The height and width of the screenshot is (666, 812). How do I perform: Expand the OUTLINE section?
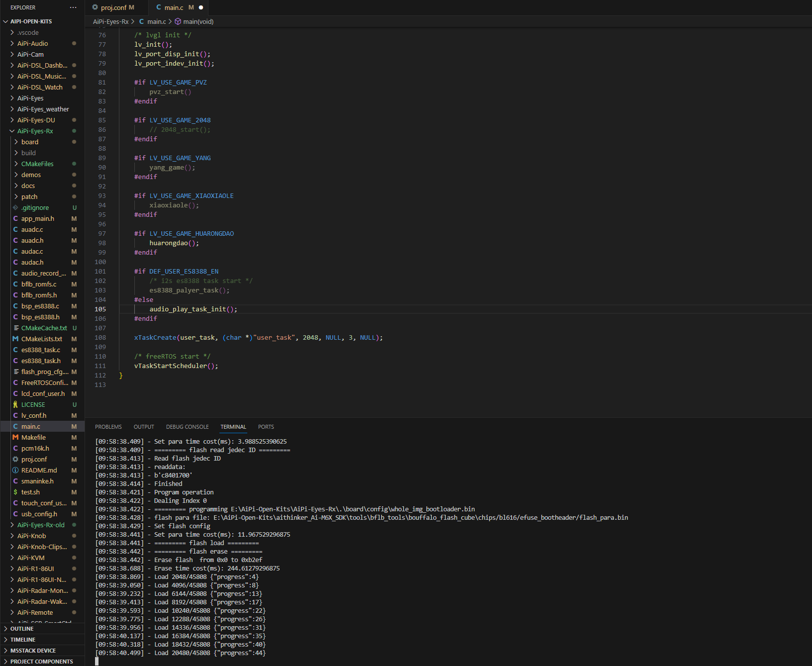tap(5, 629)
